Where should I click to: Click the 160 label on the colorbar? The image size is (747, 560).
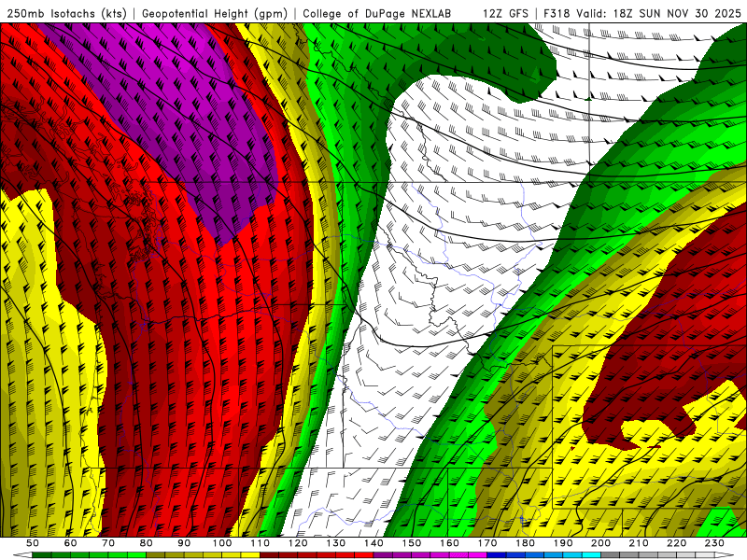(x=449, y=543)
